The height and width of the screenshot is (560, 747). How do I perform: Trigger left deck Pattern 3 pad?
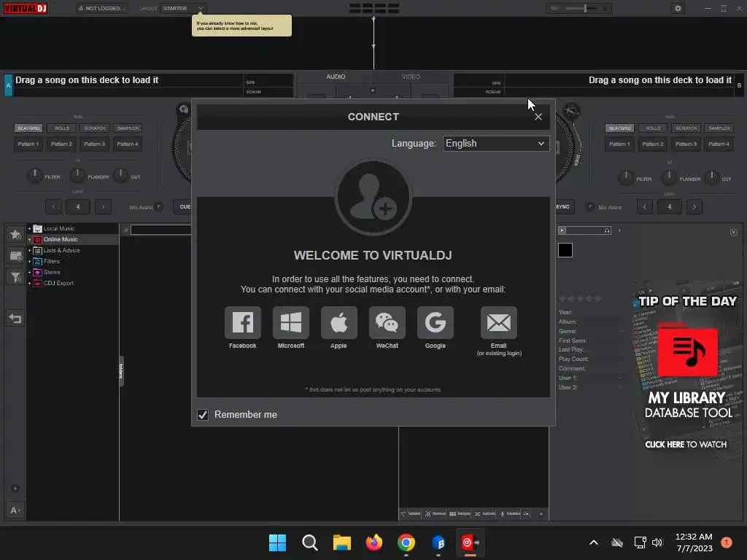94,144
